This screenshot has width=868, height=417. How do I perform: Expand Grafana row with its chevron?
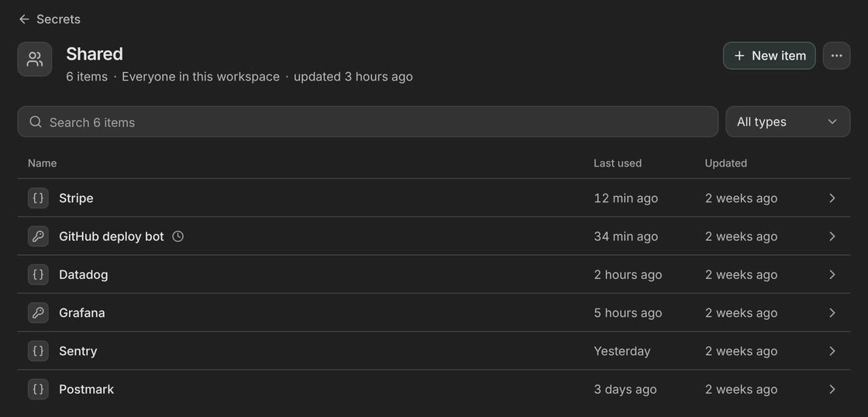(832, 313)
